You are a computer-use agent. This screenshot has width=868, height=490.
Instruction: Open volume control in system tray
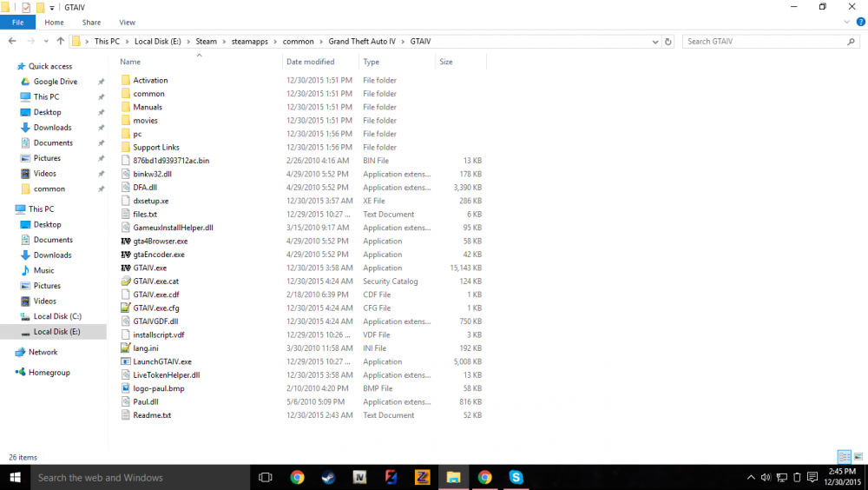[x=766, y=477]
